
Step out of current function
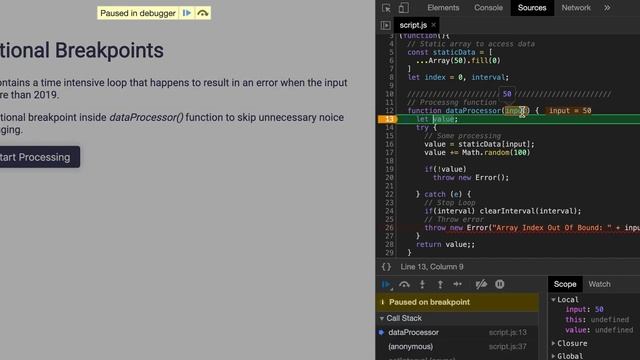(x=440, y=284)
